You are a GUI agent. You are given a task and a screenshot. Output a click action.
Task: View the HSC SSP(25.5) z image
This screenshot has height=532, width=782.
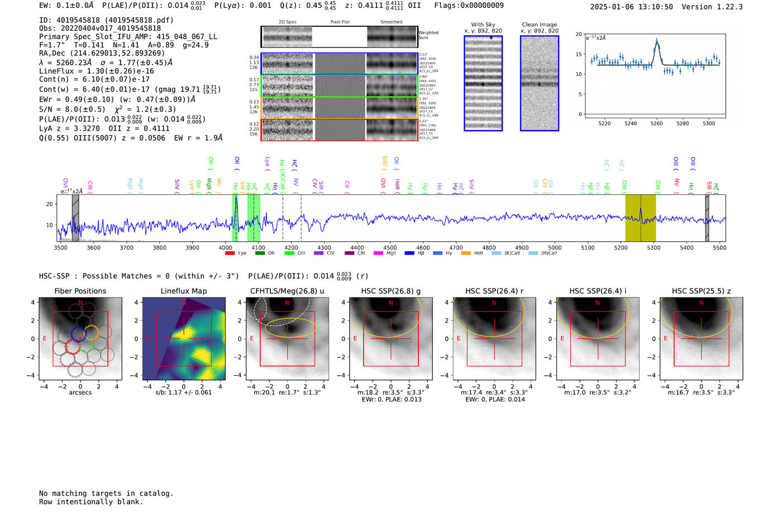click(702, 339)
